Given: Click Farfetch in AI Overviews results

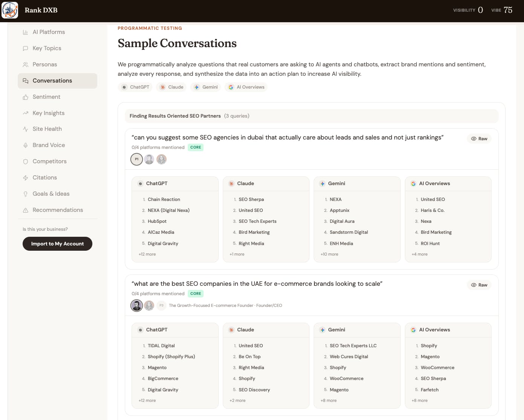Looking at the screenshot, I should click(430, 390).
